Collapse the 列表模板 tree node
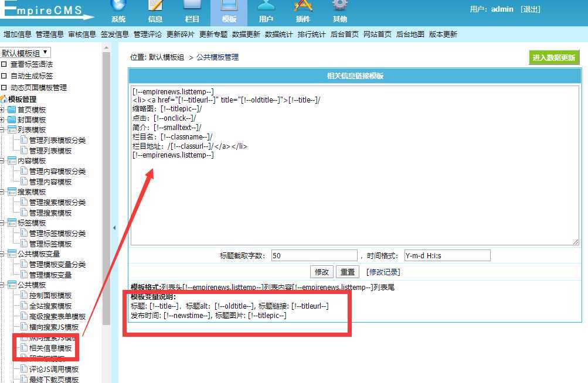The height and width of the screenshot is (383, 588). (x=2, y=129)
